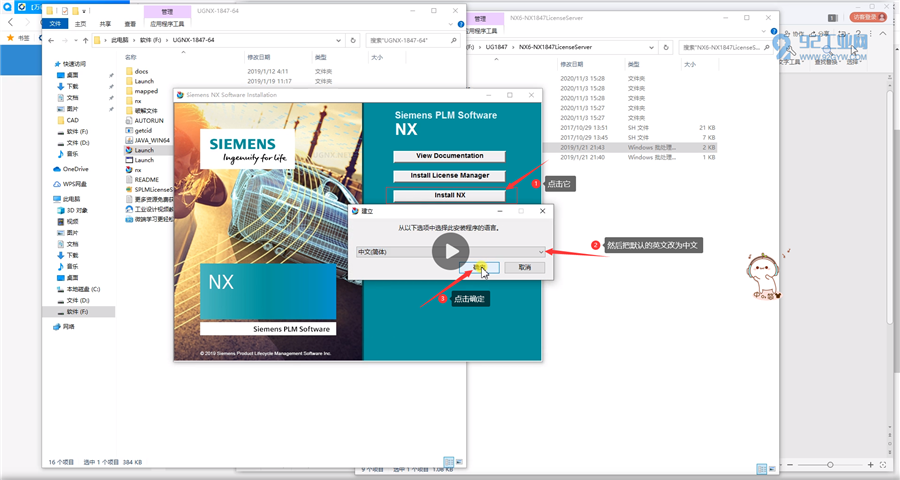Expand address bar history dropdown in UGNX-1847-64 explorer
900x480 pixels.
point(339,40)
